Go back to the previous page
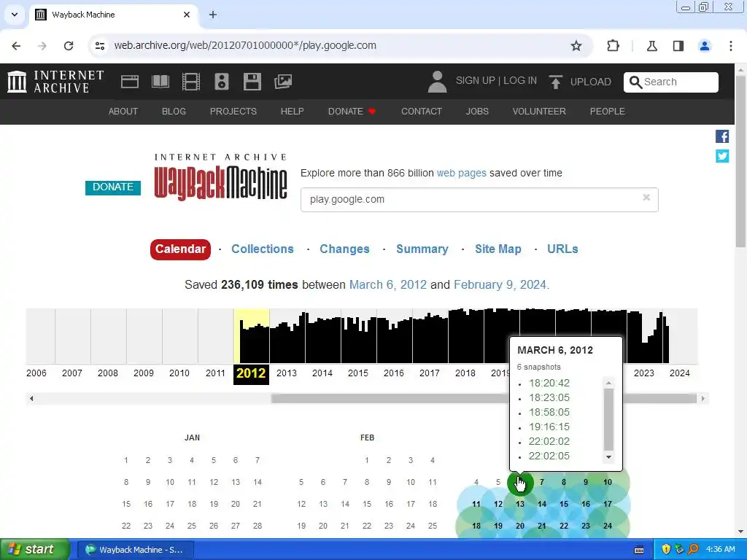This screenshot has height=560, width=747. coord(16,46)
